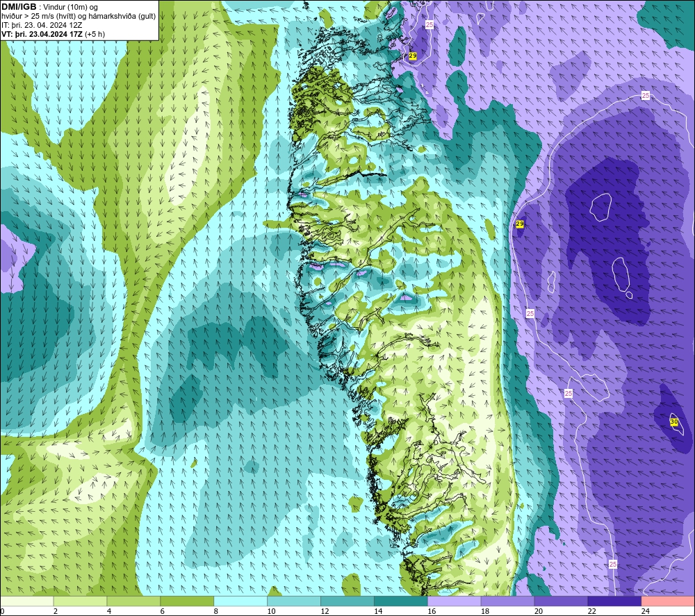Pick the 4–6 m/s green legend swatch
This screenshot has width=695, height=616.
pos(133,601)
